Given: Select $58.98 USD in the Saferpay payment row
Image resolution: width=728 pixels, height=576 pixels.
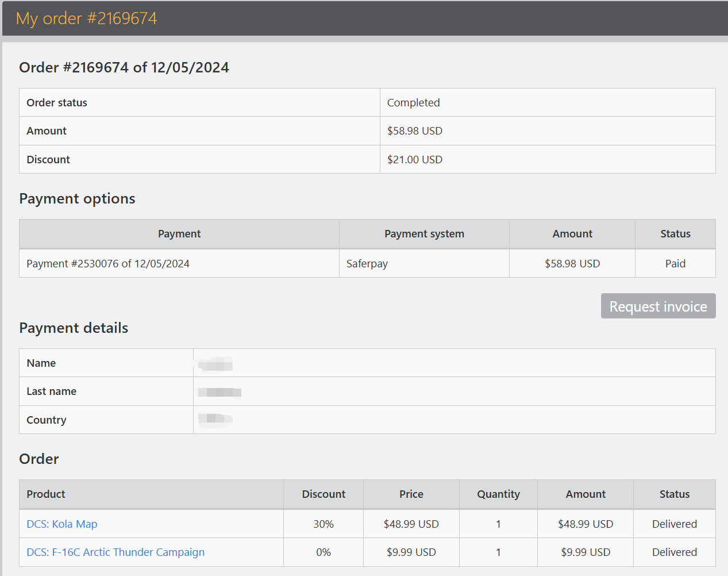Looking at the screenshot, I should pyautogui.click(x=572, y=263).
